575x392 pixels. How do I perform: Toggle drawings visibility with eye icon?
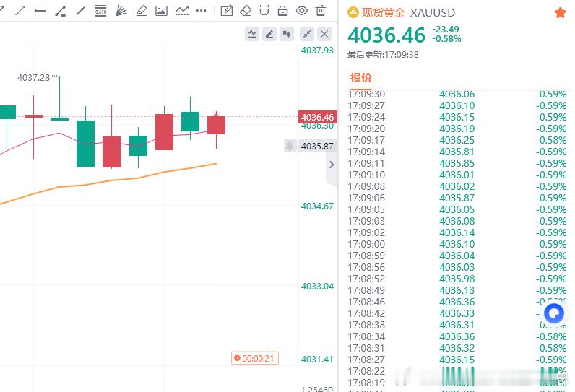click(x=302, y=11)
